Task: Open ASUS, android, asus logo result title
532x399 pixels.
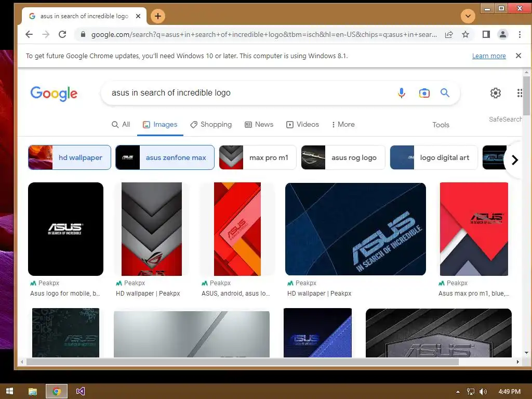Action: pyautogui.click(x=236, y=294)
